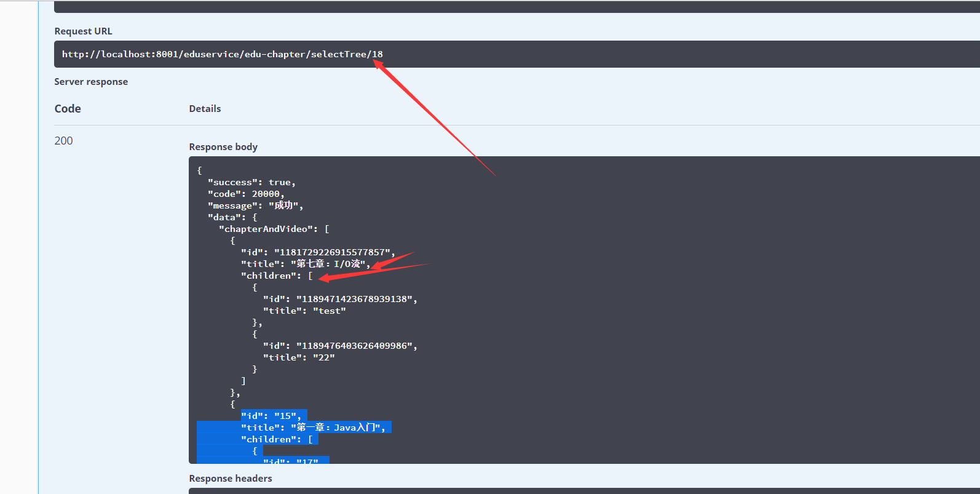
Task: Click the "title": "22" line
Action: tap(299, 357)
